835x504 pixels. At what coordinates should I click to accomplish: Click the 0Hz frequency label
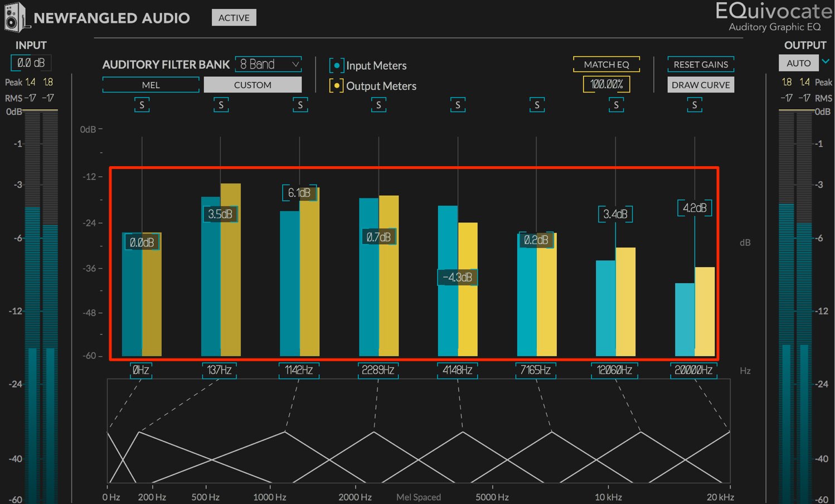pos(141,370)
